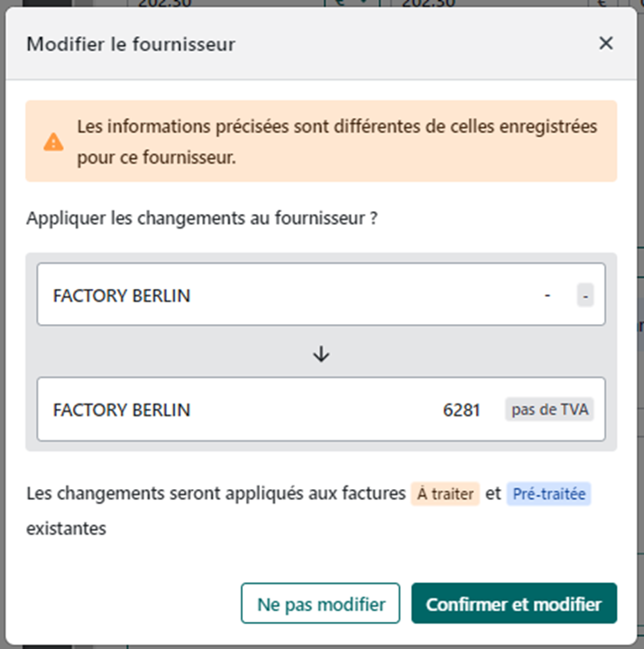Viewport: 644px width, 649px height.
Task: Click the account number 6281
Action: pos(461,410)
